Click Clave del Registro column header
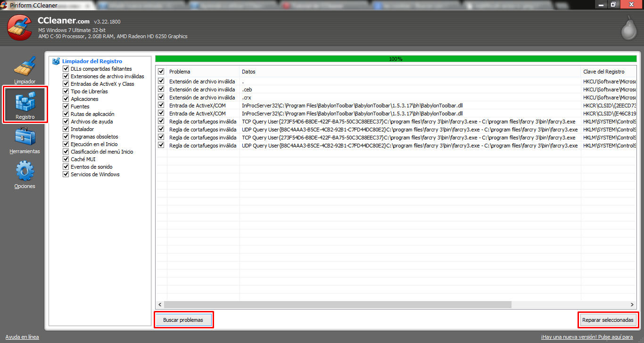644x343 pixels. click(609, 72)
